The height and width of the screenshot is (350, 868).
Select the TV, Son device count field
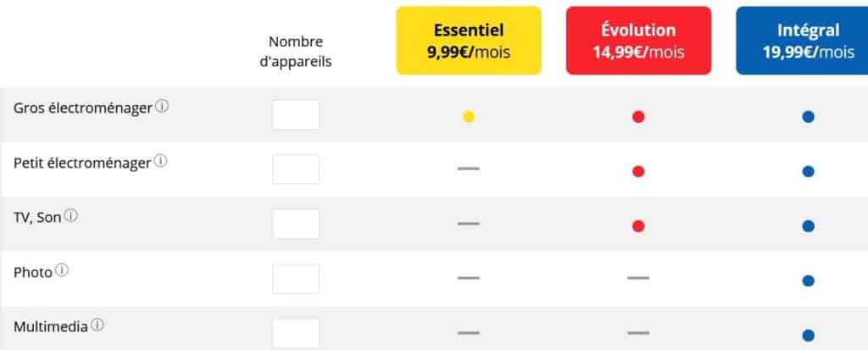tap(296, 225)
